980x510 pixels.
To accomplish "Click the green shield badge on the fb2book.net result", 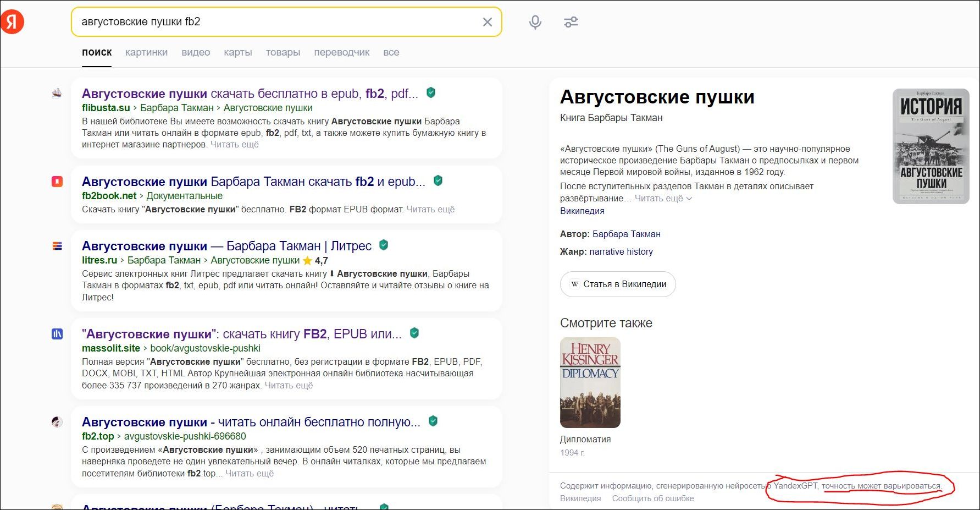I will [438, 181].
